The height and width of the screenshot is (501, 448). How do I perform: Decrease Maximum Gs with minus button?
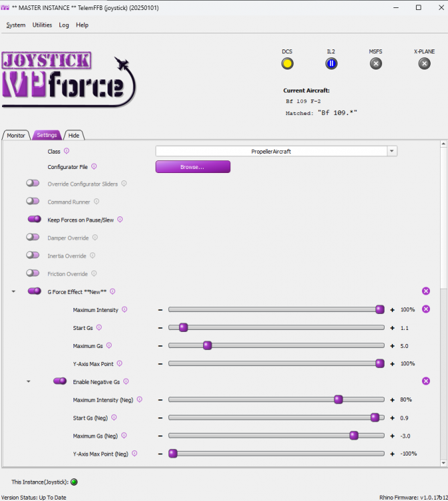(160, 346)
